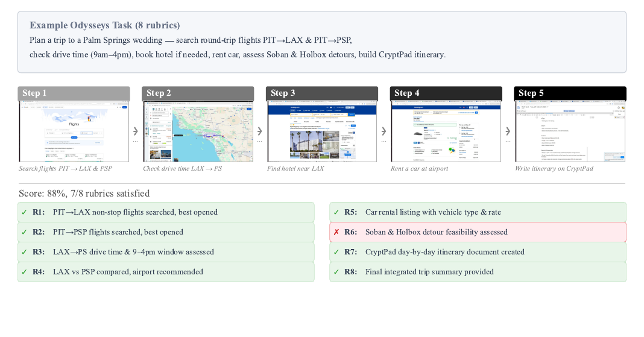Select the R4 LAX vs PSP compared rubric
Viewport: 644px width, 337px height.
166,272
